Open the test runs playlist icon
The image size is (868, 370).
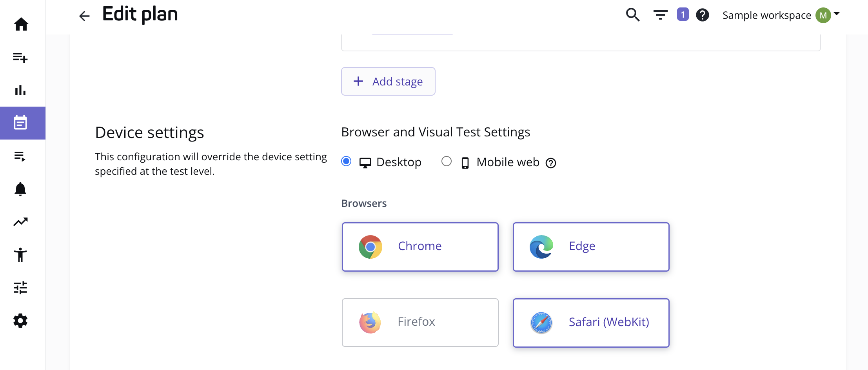pyautogui.click(x=20, y=156)
